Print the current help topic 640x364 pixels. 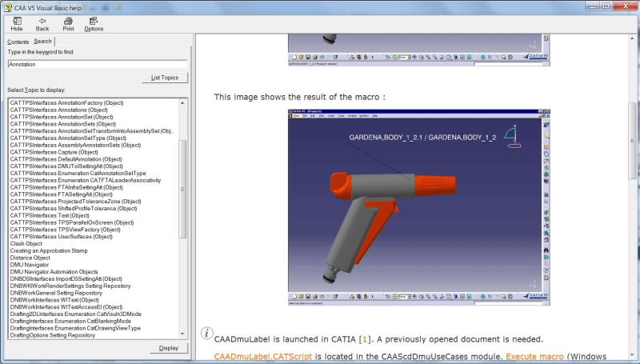coord(68,24)
